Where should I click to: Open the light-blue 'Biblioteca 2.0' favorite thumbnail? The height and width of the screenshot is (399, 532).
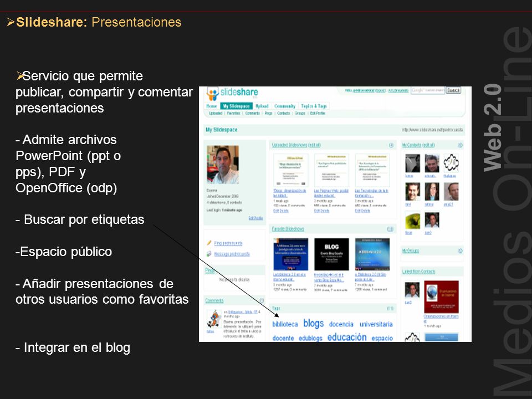(x=372, y=254)
